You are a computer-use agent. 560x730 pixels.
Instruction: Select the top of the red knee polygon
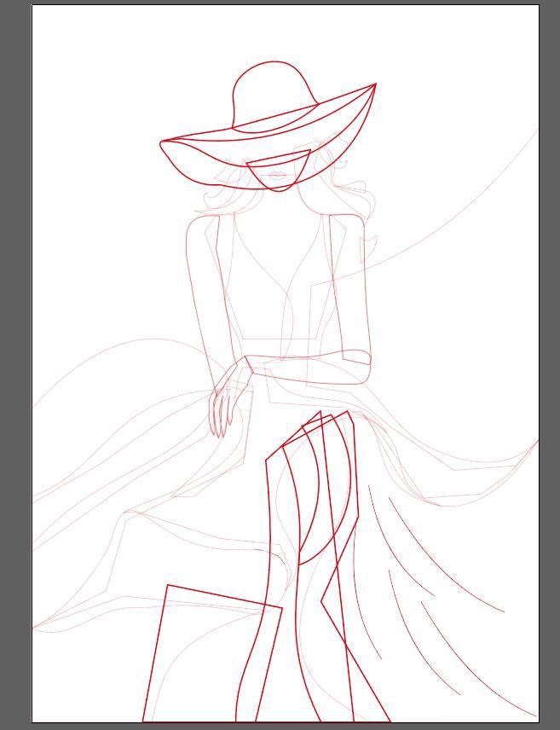(320, 414)
